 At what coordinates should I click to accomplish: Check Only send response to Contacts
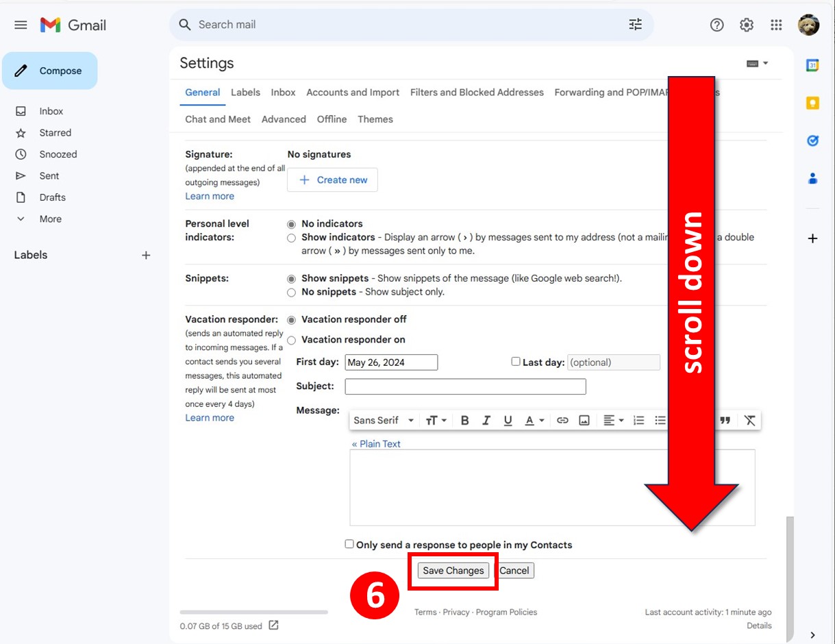pyautogui.click(x=349, y=544)
